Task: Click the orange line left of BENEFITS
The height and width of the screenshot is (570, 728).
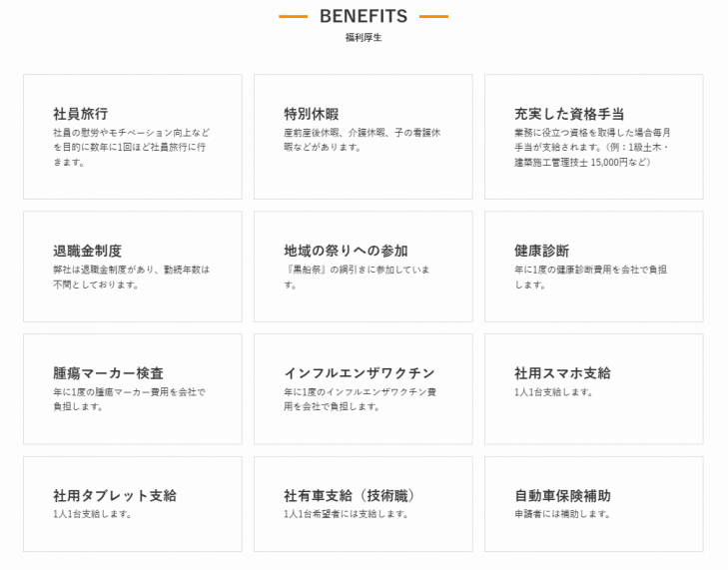Action: pyautogui.click(x=293, y=17)
